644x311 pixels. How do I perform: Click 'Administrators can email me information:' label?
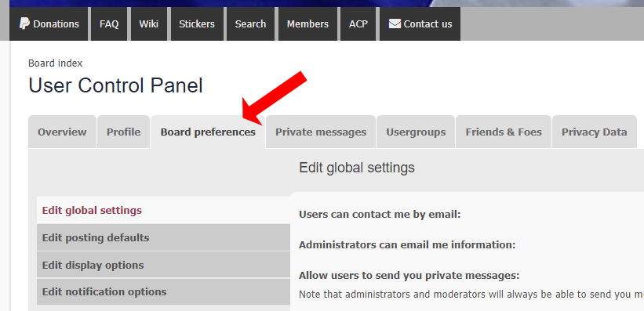pos(407,244)
